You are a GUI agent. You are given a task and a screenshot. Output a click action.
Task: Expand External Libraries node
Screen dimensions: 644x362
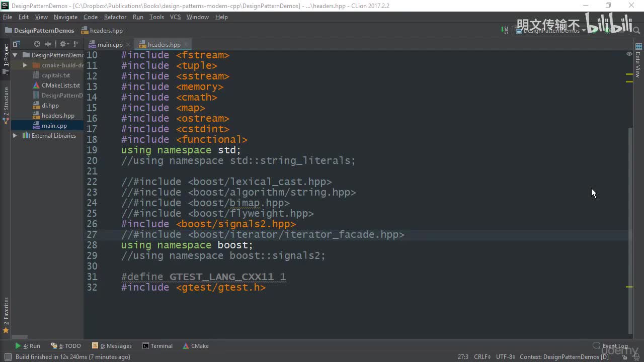point(15,136)
